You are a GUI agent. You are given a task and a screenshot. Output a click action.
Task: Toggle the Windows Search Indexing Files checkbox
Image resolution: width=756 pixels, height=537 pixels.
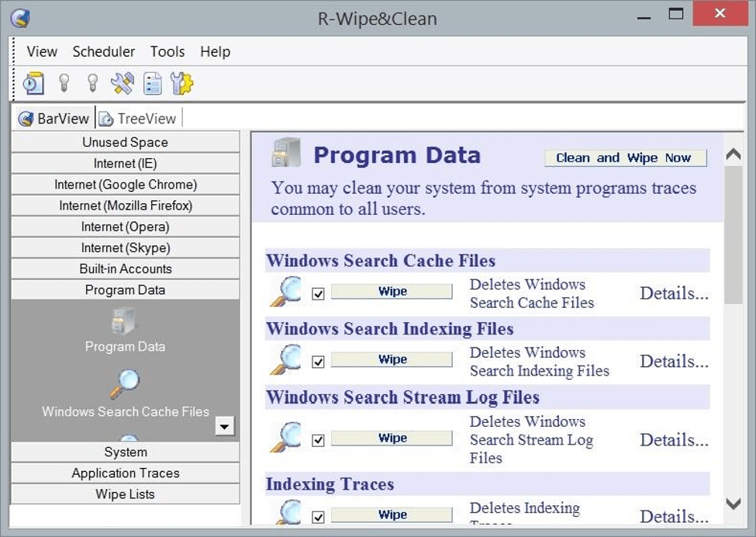(x=318, y=362)
